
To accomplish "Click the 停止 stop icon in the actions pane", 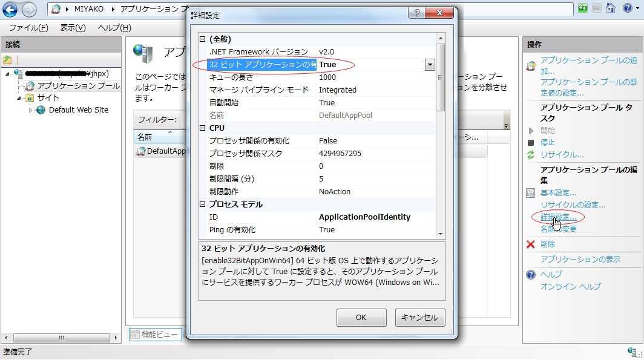I will click(x=531, y=143).
